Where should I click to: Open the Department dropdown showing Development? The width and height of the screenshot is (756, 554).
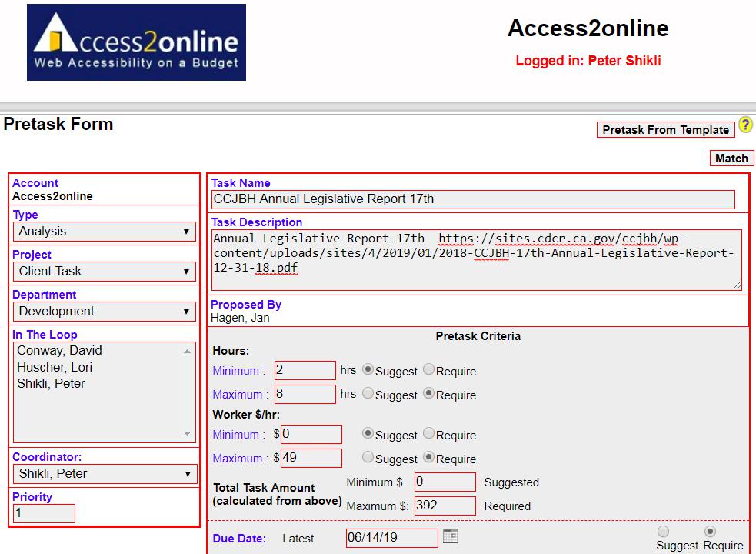pos(105,312)
